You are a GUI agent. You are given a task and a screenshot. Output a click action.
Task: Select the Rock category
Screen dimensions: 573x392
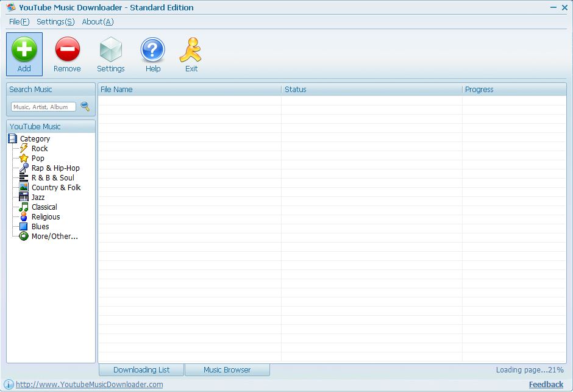(40, 148)
